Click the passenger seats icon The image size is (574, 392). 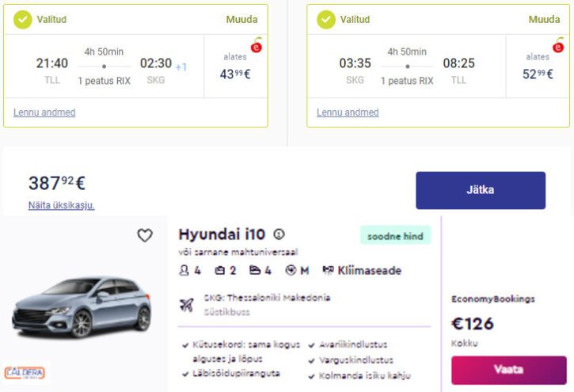click(x=184, y=271)
